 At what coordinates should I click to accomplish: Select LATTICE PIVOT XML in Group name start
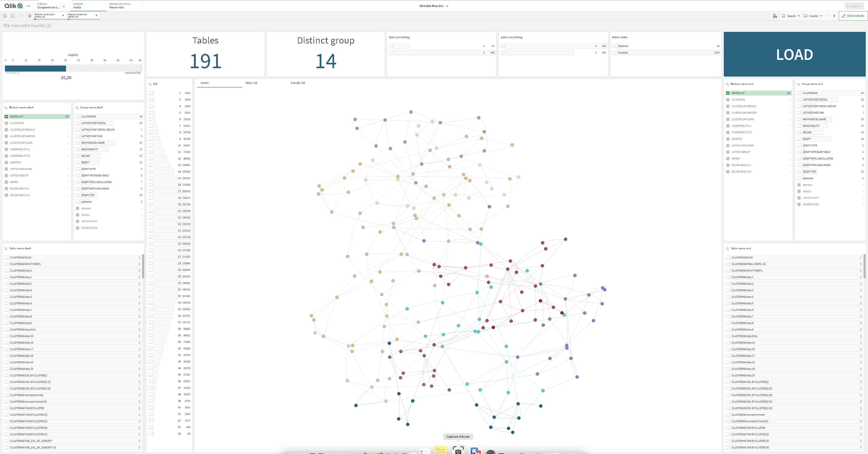109,136
